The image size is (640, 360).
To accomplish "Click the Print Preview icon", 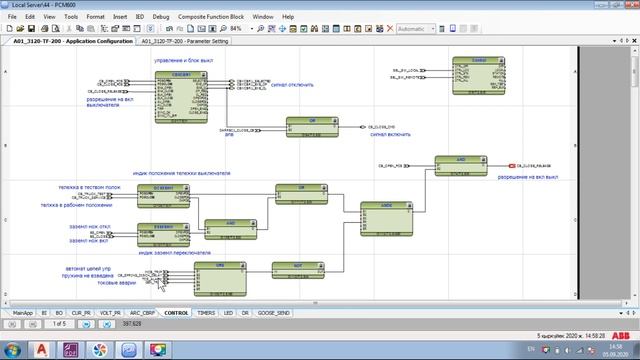I will (x=56, y=29).
